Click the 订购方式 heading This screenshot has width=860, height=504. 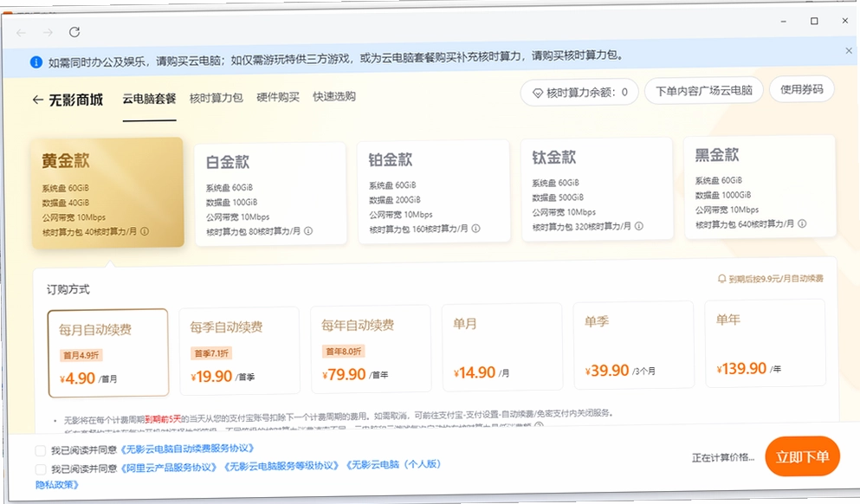tap(68, 289)
